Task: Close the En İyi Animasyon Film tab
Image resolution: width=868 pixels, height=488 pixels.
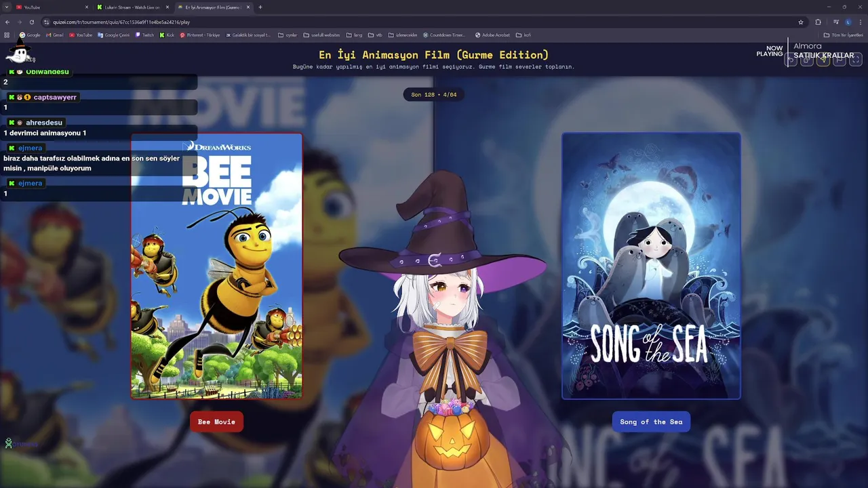Action: [248, 7]
